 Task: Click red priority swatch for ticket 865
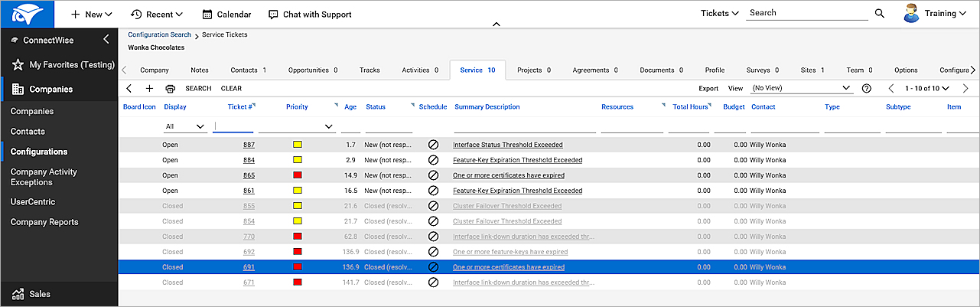click(x=298, y=175)
